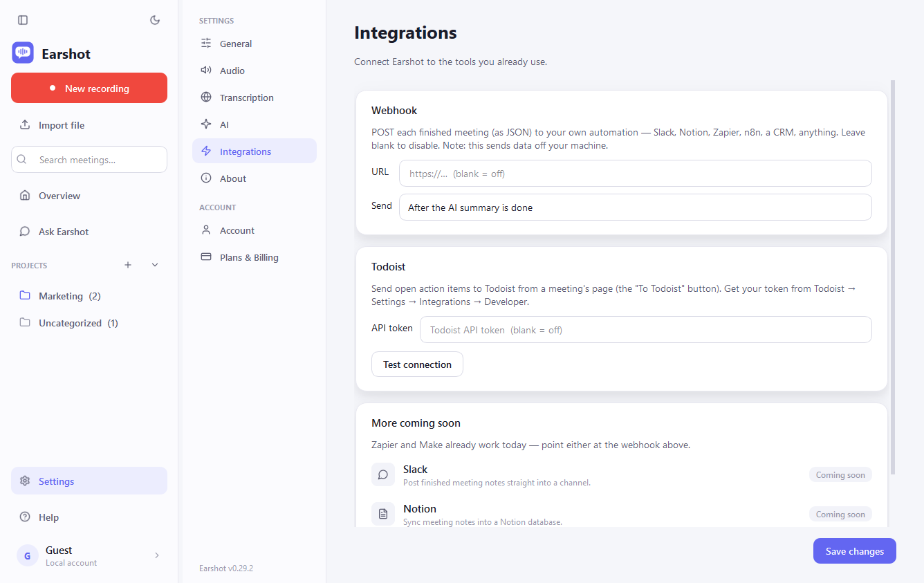Open Help question mark icon
This screenshot has width=924, height=583.
click(25, 517)
